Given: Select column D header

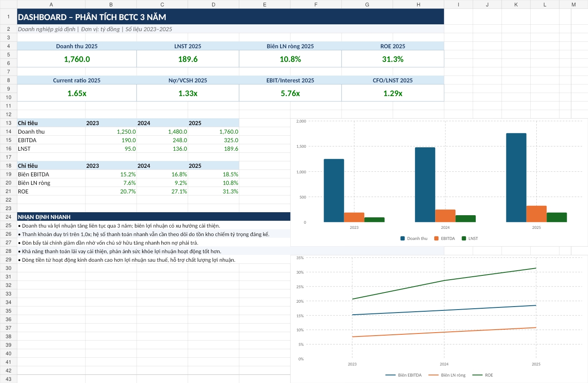Looking at the screenshot, I should (x=214, y=4).
